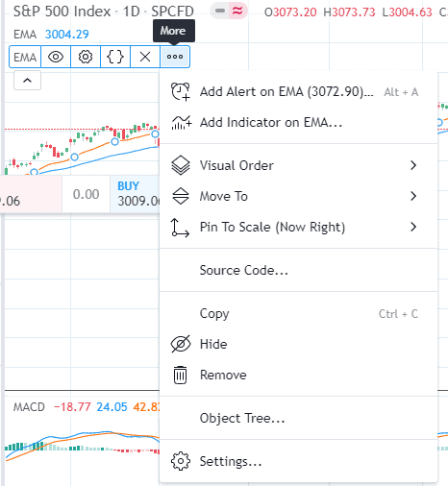Select Add Alert on EMA (3072.90)
The height and width of the screenshot is (486, 448).
pyautogui.click(x=298, y=92)
